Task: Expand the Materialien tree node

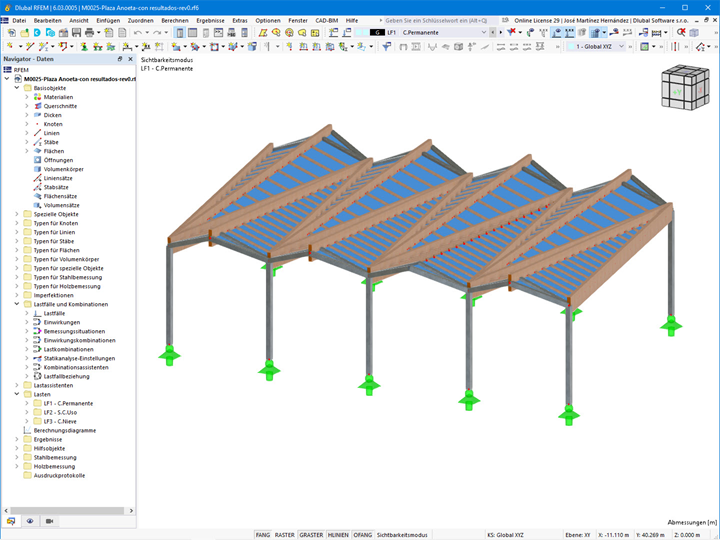Action: coord(27,97)
